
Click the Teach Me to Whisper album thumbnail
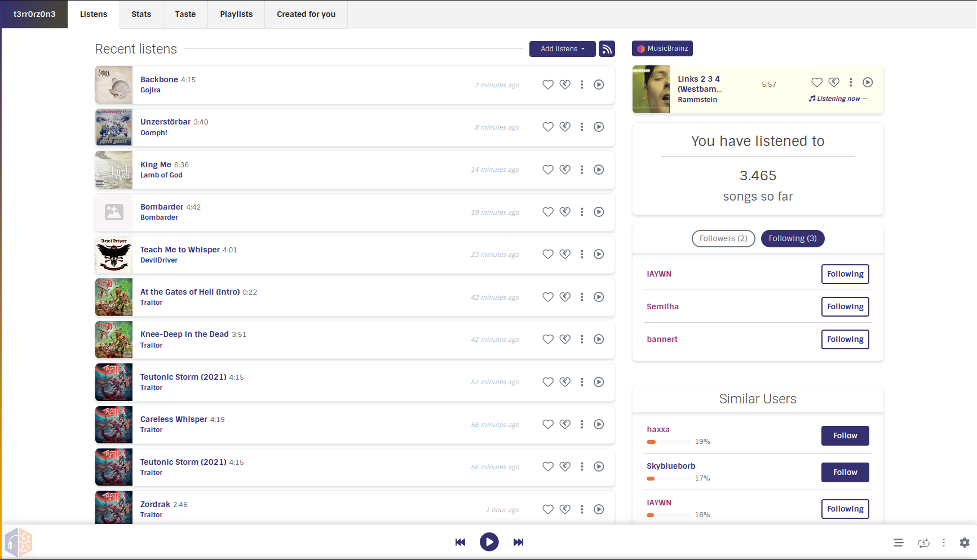(114, 255)
